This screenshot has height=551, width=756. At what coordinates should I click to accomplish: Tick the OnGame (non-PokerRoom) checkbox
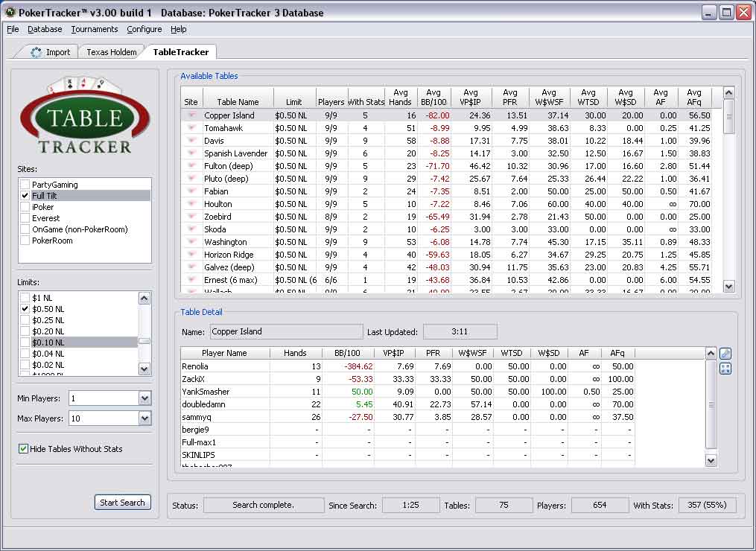(25, 229)
